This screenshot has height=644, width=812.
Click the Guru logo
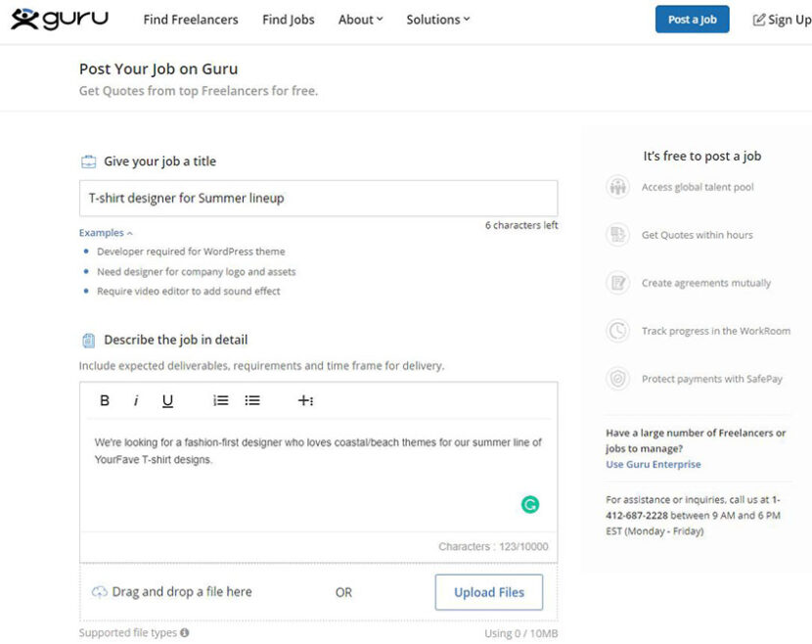pos(59,18)
